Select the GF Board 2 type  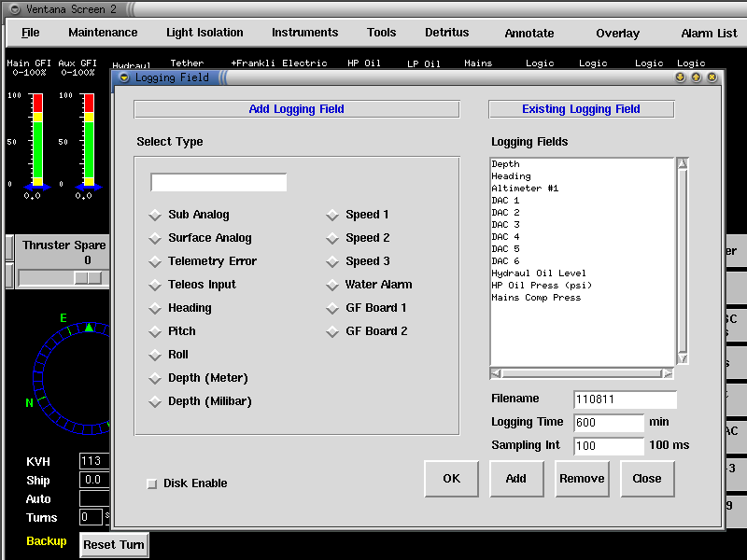coord(332,332)
